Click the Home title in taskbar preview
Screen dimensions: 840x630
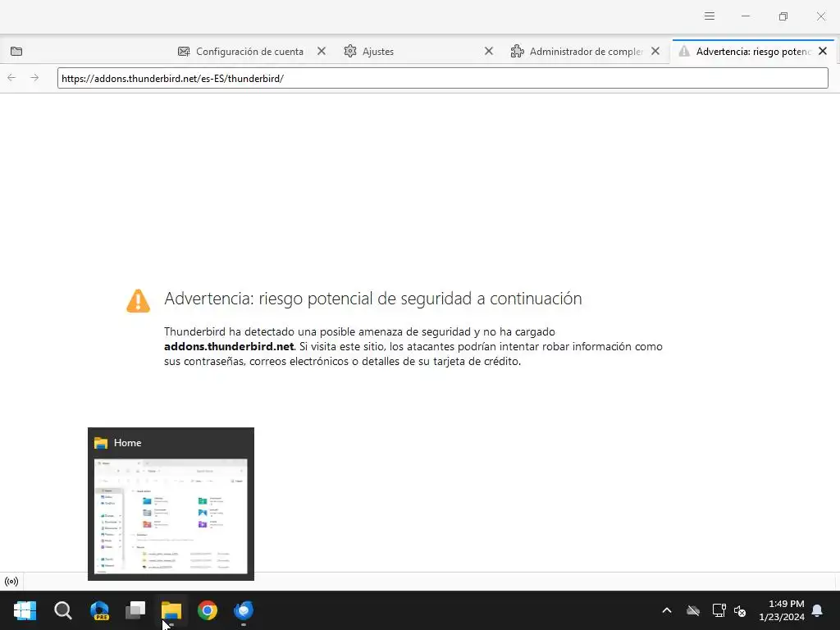127,443
